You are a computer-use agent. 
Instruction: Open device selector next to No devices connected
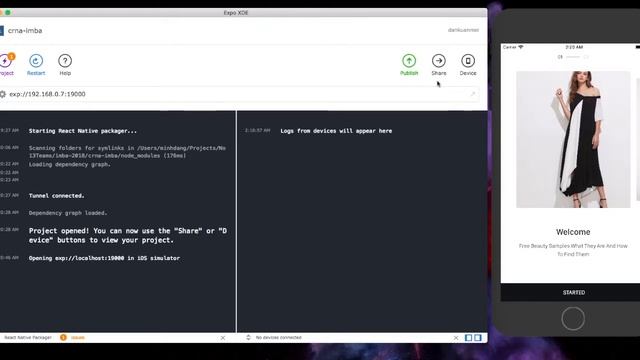pos(248,338)
